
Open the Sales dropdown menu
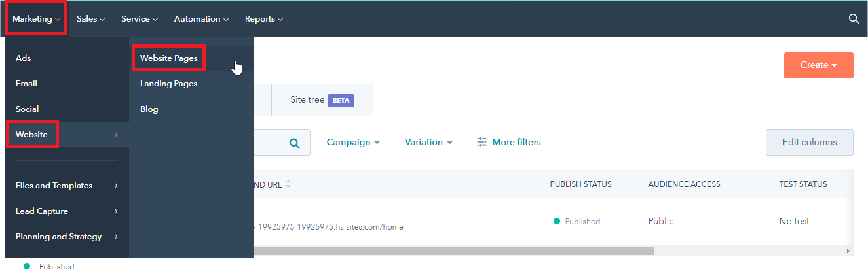click(90, 19)
